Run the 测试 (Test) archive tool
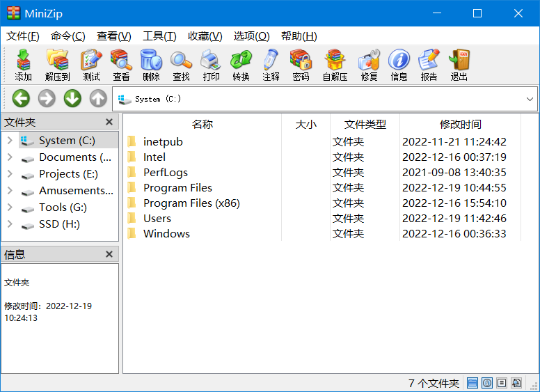The height and width of the screenshot is (392, 540). tap(91, 65)
